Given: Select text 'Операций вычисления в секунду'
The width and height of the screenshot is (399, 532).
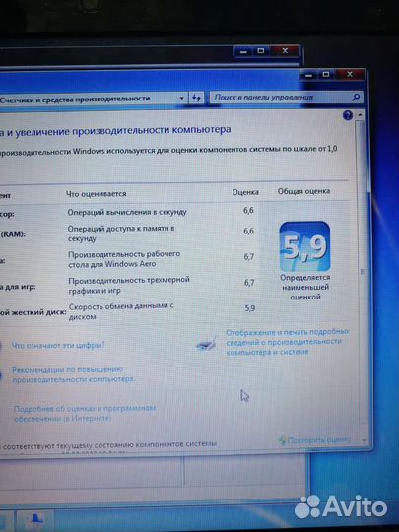Looking at the screenshot, I should pyautogui.click(x=127, y=212).
